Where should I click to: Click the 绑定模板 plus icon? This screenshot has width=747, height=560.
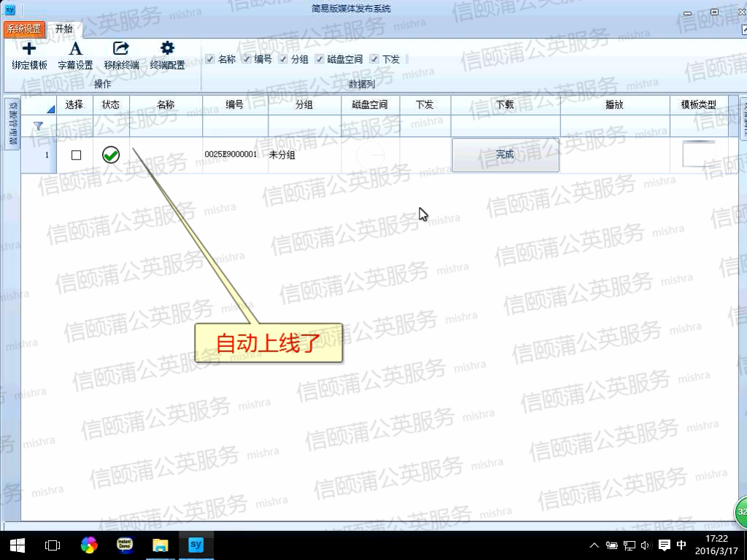click(29, 49)
